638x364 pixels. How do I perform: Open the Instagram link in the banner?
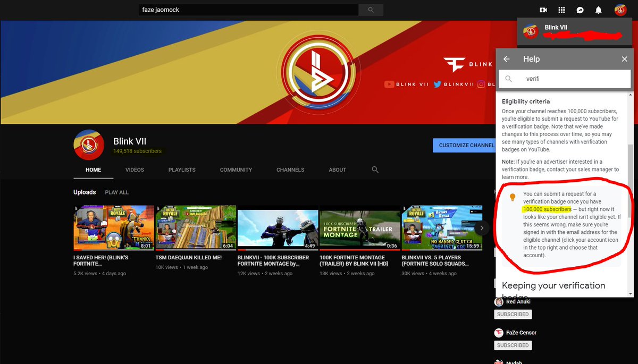pyautogui.click(x=485, y=84)
